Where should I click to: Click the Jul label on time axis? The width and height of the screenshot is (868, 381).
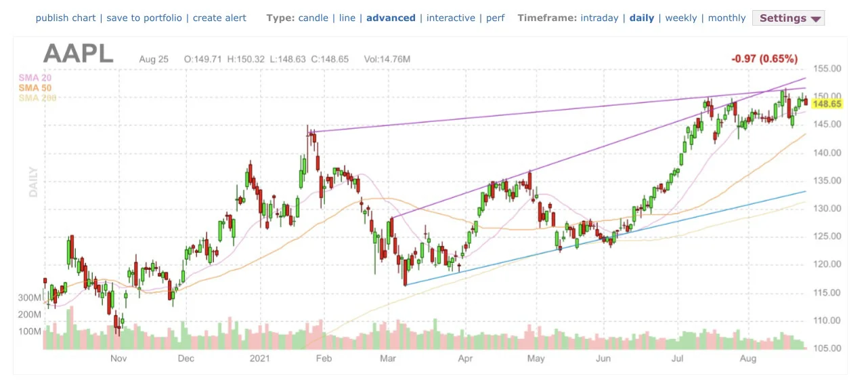[x=676, y=358]
